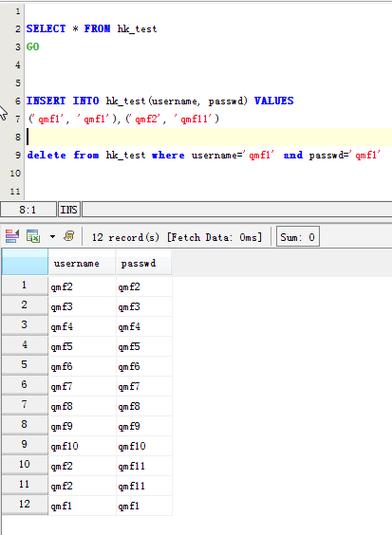Click passwd cell qmf11 in row 10
The image size is (392, 535).
(144, 466)
